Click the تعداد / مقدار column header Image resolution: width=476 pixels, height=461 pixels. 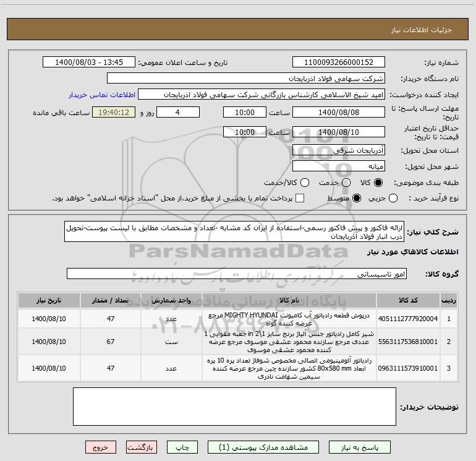(x=111, y=300)
